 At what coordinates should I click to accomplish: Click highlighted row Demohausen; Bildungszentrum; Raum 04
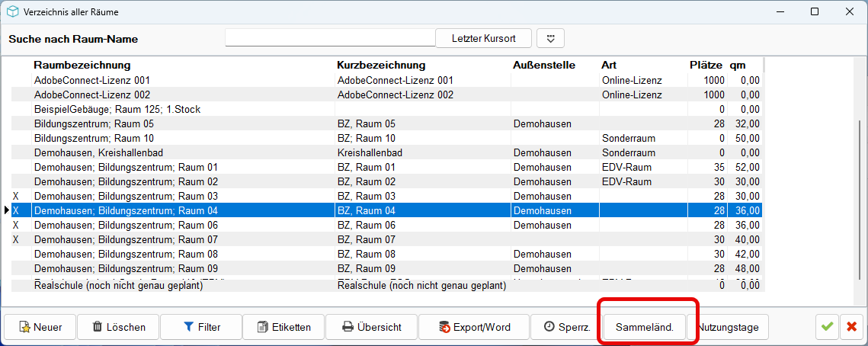387,210
